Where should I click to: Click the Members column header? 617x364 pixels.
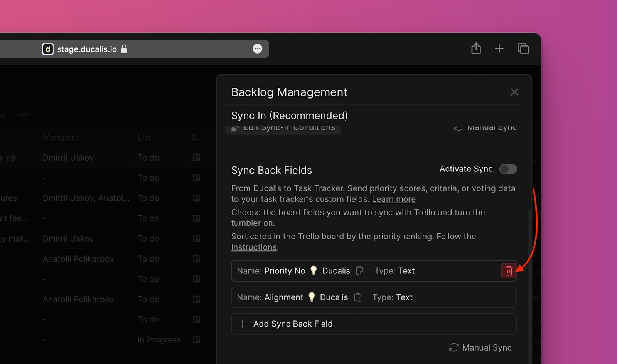coord(61,138)
